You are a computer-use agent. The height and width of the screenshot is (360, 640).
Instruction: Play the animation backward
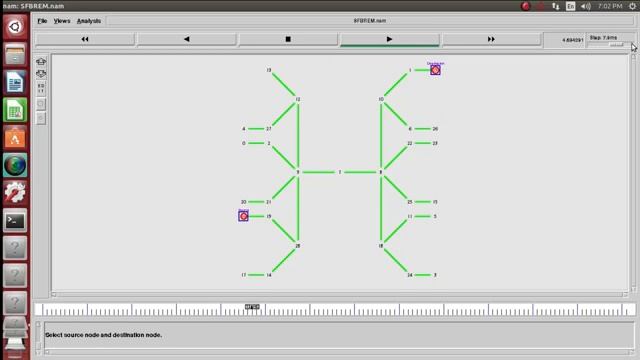[187, 39]
